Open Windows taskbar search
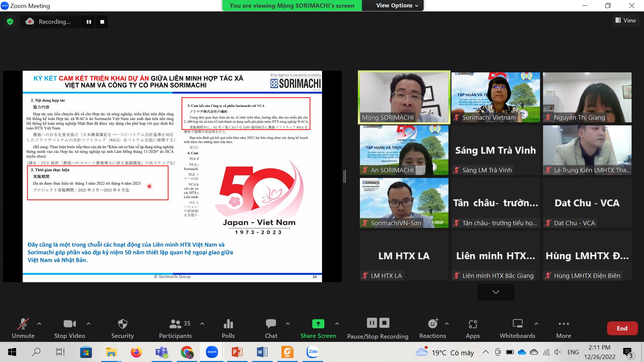This screenshot has height=362, width=644. point(36,352)
